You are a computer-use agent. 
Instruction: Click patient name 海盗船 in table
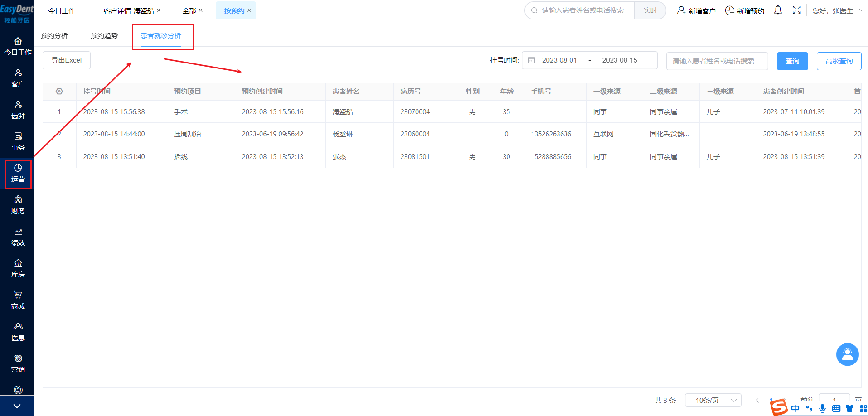343,112
